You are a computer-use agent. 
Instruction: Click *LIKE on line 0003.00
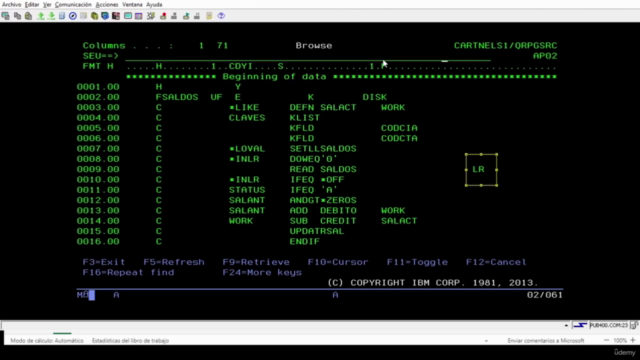click(x=244, y=107)
